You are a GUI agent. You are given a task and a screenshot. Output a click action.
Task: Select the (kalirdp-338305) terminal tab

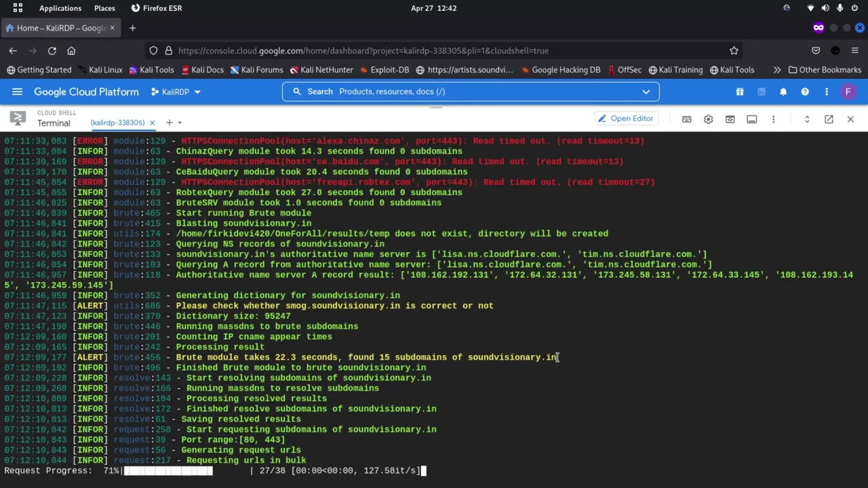pos(117,123)
